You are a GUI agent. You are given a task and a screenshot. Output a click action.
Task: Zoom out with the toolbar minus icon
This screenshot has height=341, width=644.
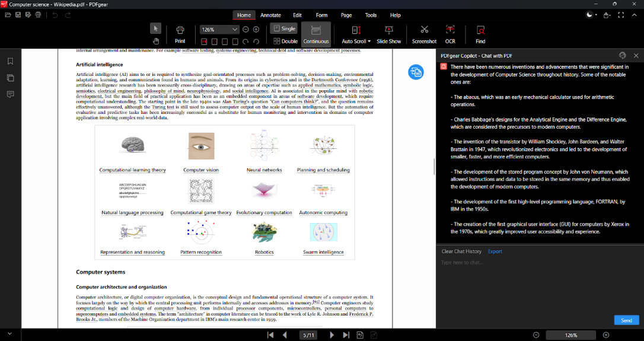[246, 30]
